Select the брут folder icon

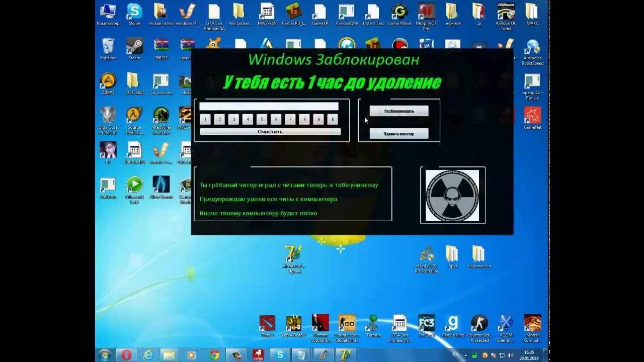click(x=452, y=257)
